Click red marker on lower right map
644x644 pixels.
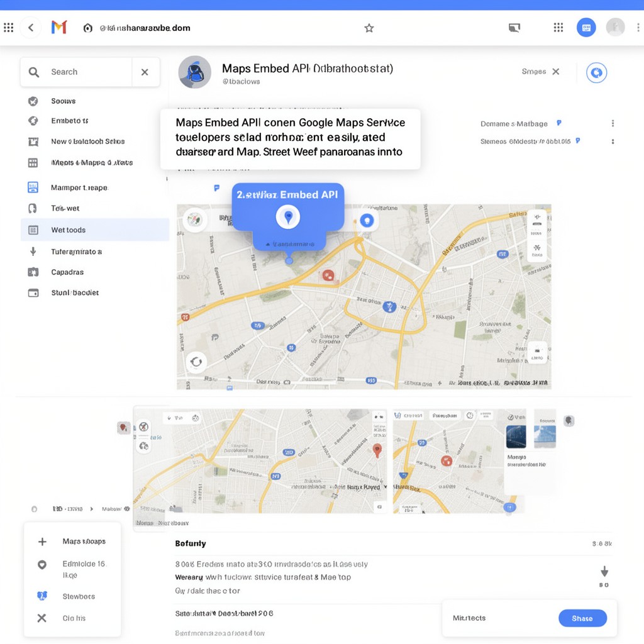coord(447,460)
